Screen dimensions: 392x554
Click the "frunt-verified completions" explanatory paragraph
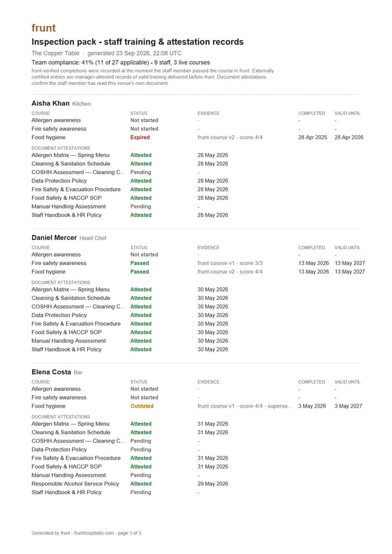click(152, 77)
